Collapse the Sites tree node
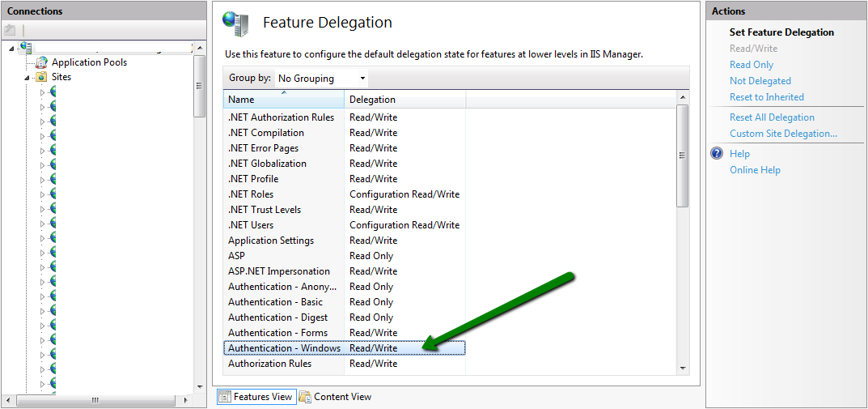The width and height of the screenshot is (868, 409). tap(27, 78)
